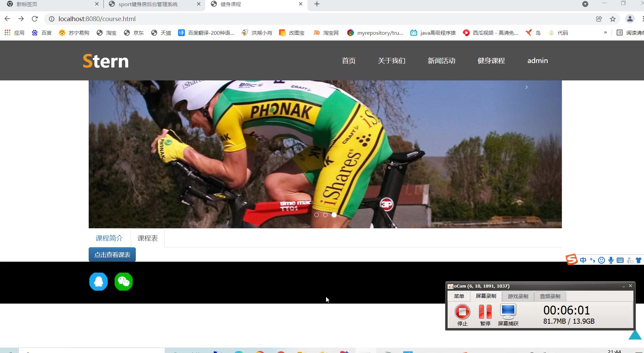
Task: Click the Stern site logo
Action: (106, 61)
